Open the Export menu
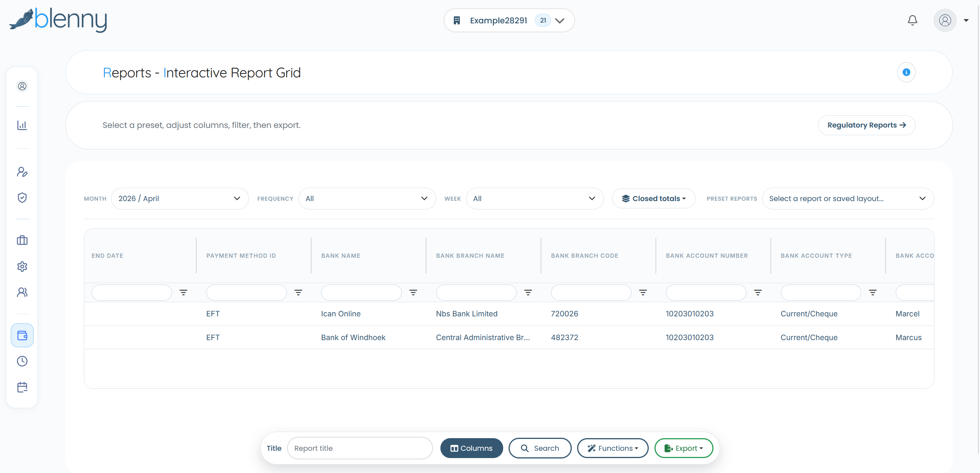This screenshot has height=473, width=980. [x=684, y=448]
